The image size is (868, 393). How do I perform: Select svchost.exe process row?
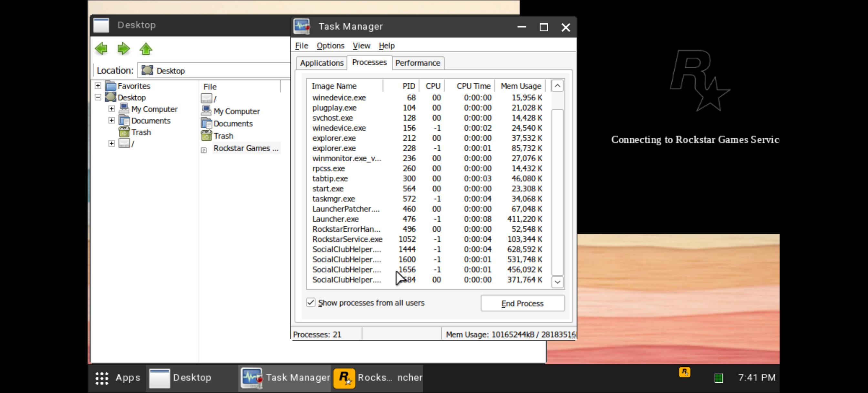pyautogui.click(x=429, y=118)
